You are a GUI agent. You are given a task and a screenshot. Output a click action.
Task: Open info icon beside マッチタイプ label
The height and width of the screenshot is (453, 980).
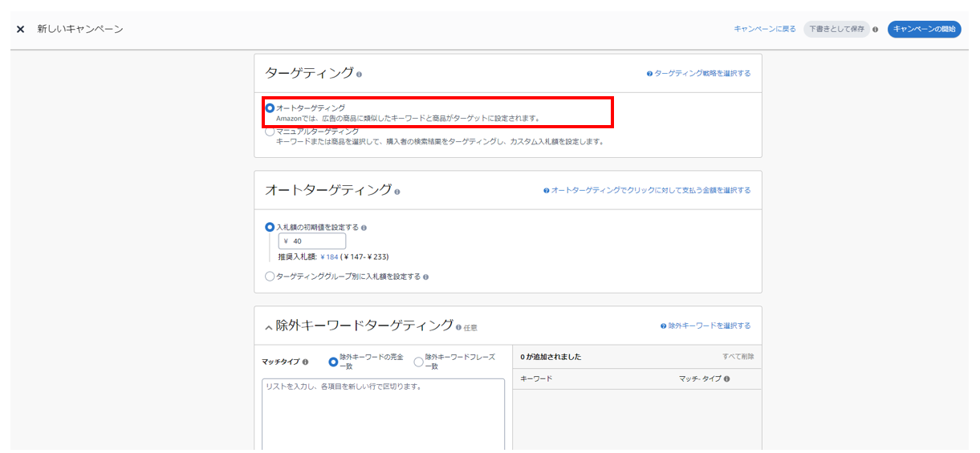305,362
